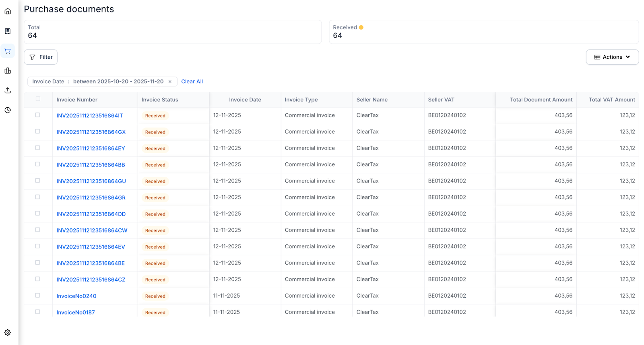
Task: Open the clock history icon
Action: pyautogui.click(x=8, y=110)
